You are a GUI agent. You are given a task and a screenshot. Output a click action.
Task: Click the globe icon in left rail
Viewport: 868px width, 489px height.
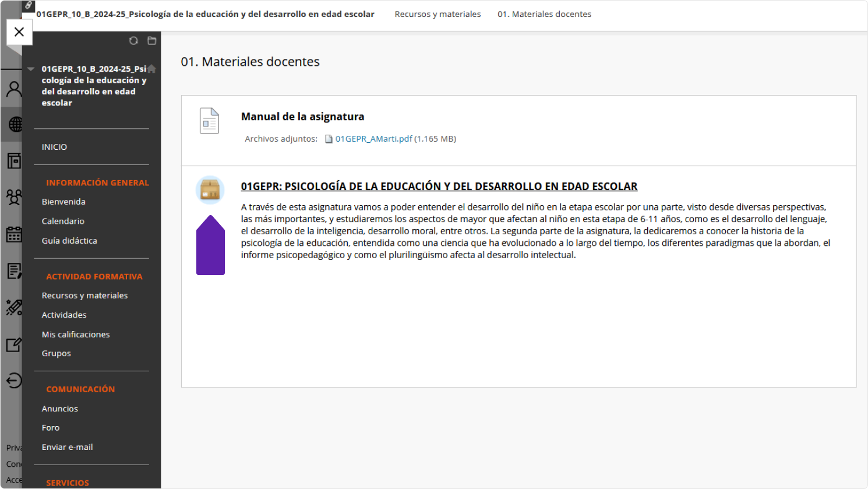pos(15,124)
